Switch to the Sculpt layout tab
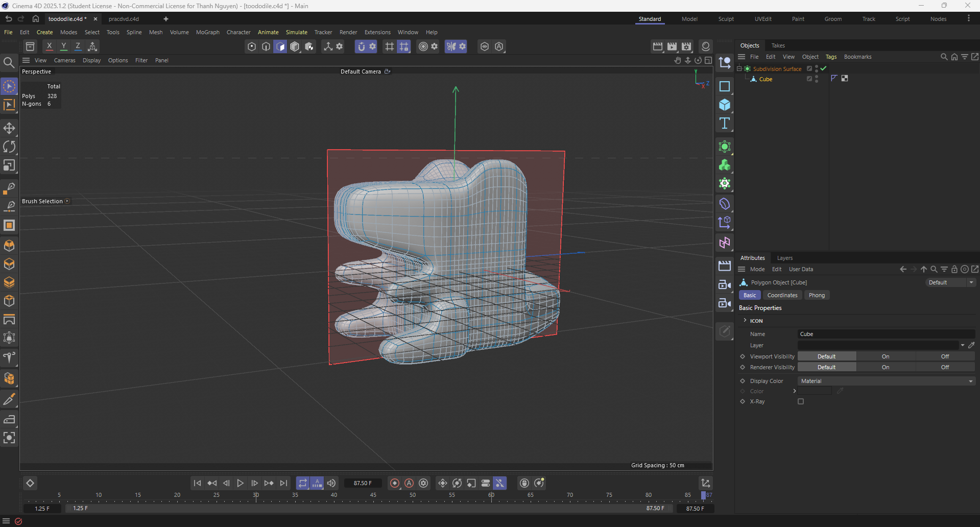This screenshot has width=980, height=527. tap(726, 19)
